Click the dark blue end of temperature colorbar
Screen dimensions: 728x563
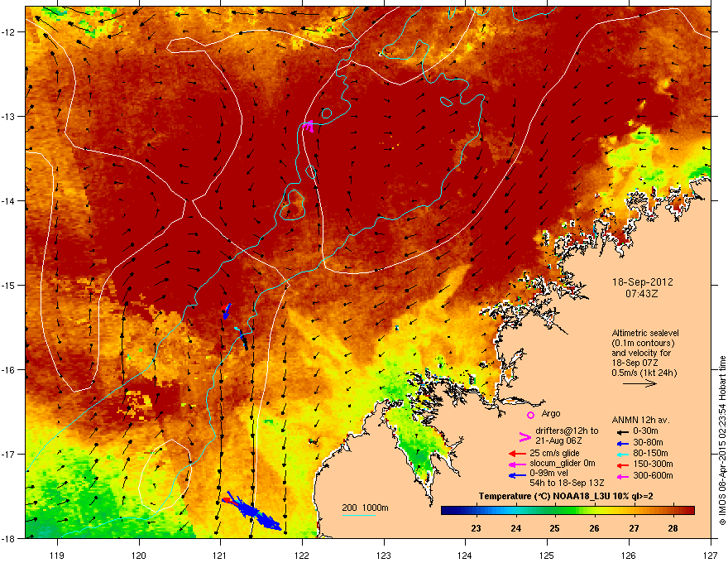click(x=444, y=511)
